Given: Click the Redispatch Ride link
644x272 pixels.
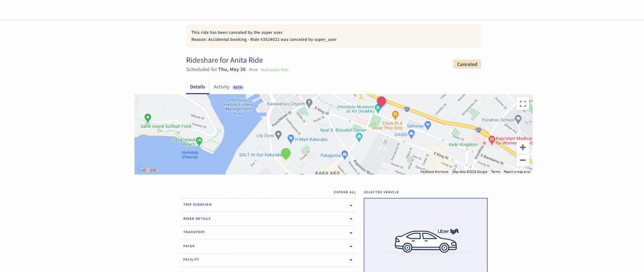Looking at the screenshot, I should [274, 70].
